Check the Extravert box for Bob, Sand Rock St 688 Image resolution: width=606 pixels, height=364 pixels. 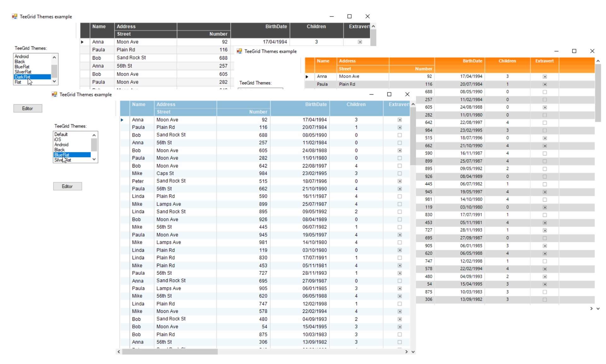tap(400, 135)
